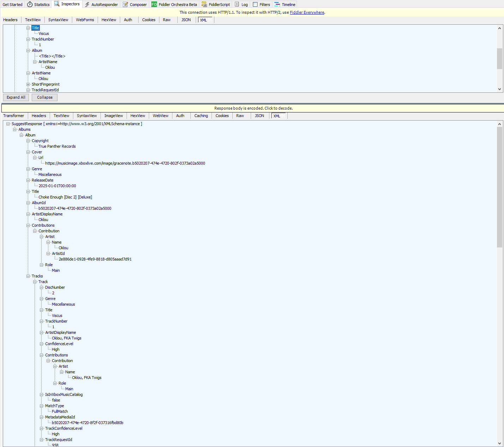This screenshot has width=504, height=447.
Task: Collapse the Cover node
Action: (28, 152)
